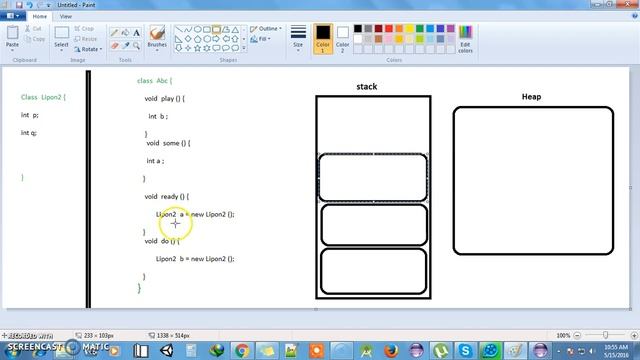Image resolution: width=640 pixels, height=360 pixels.
Task: Choose the Five-point star shape
Action: 198,48
